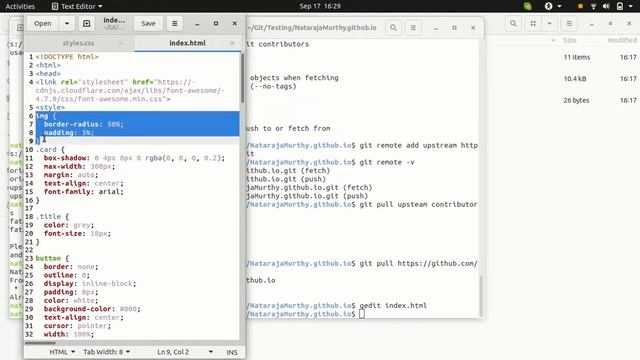Open file manager hamburger menu

coord(569,24)
